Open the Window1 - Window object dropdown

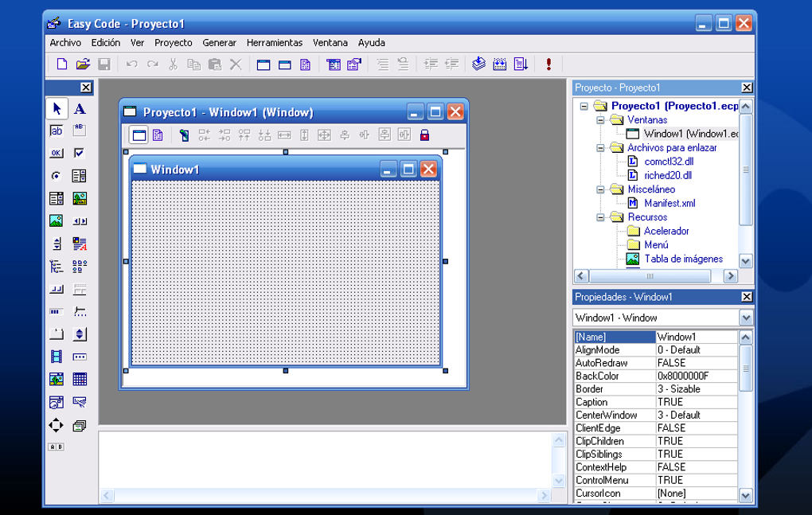pyautogui.click(x=746, y=318)
